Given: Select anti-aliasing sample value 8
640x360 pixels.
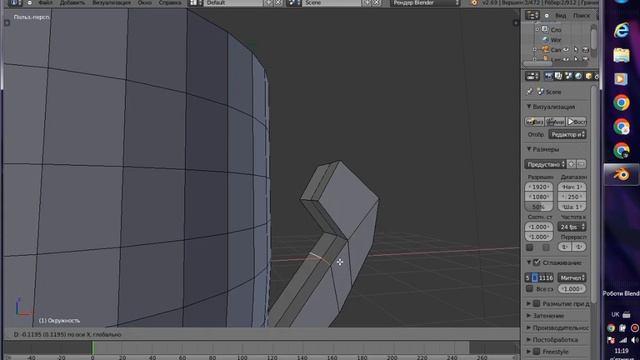Looking at the screenshot, I should [x=535, y=278].
